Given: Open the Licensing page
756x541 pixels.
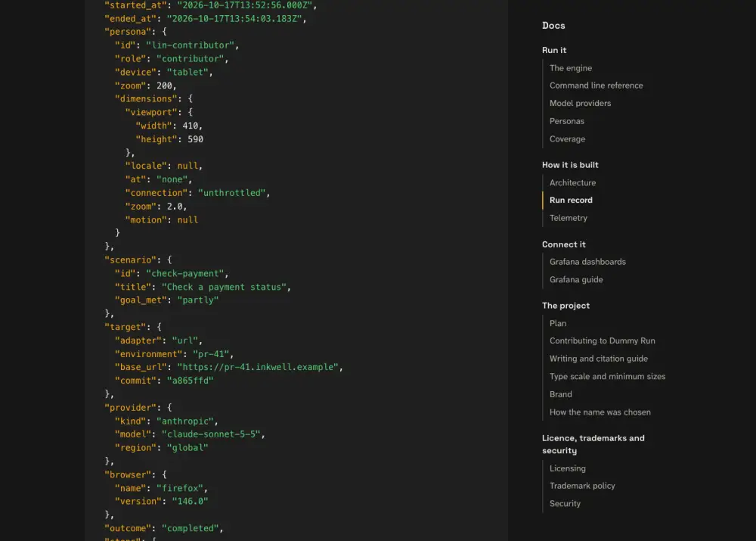Looking at the screenshot, I should tap(568, 468).
